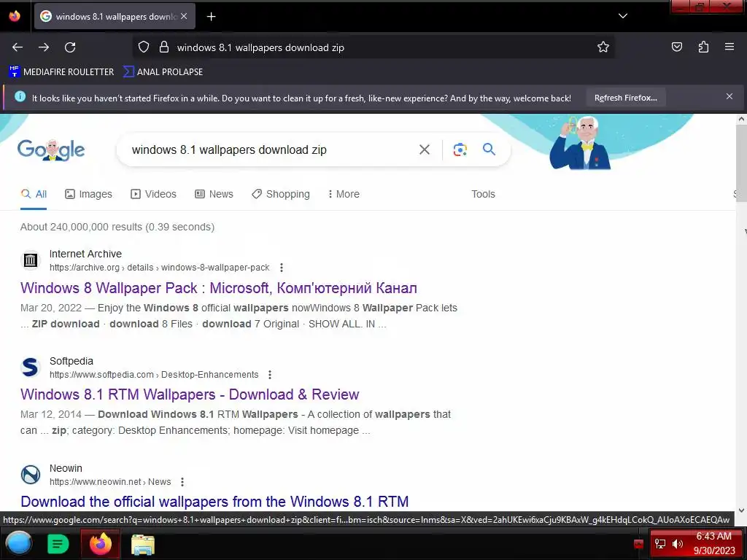Open the green notes app on taskbar
747x560 pixels.
pyautogui.click(x=58, y=544)
